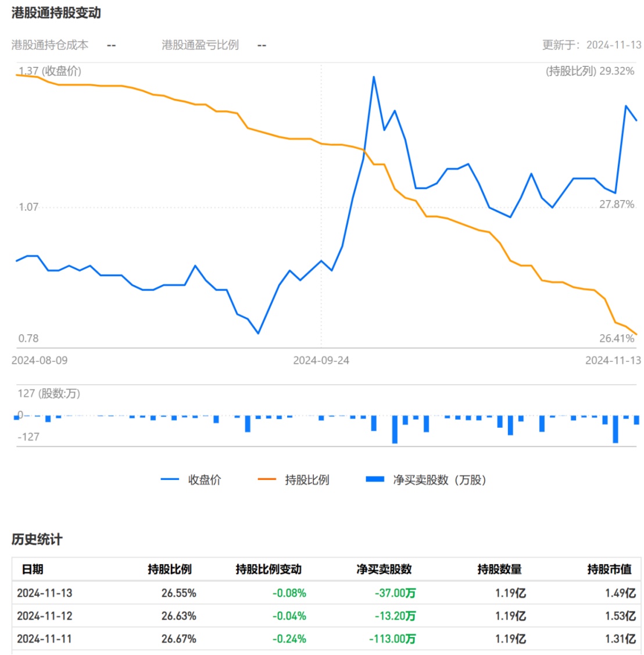Click the lowest dip of blue price line
This screenshot has width=644, height=655.
(258, 333)
